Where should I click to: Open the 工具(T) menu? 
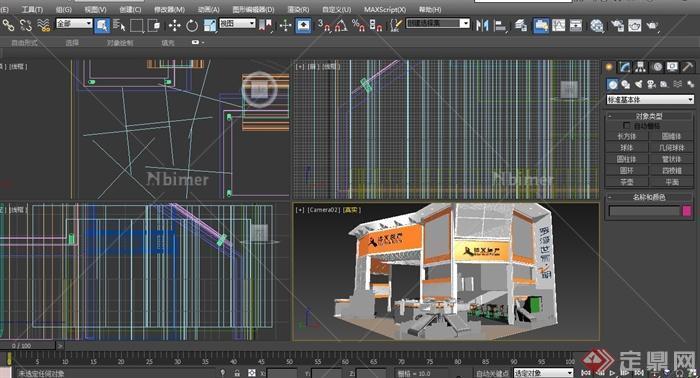tap(32, 9)
